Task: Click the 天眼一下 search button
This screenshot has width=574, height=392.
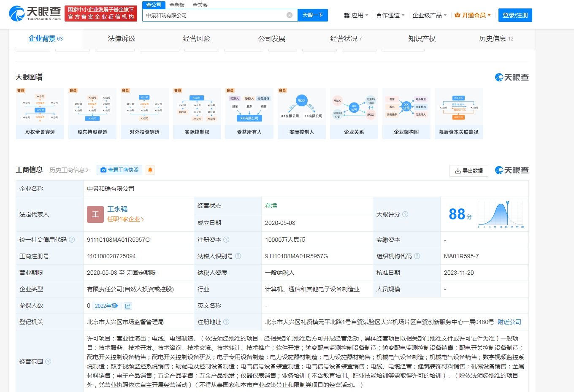Action: (x=313, y=15)
